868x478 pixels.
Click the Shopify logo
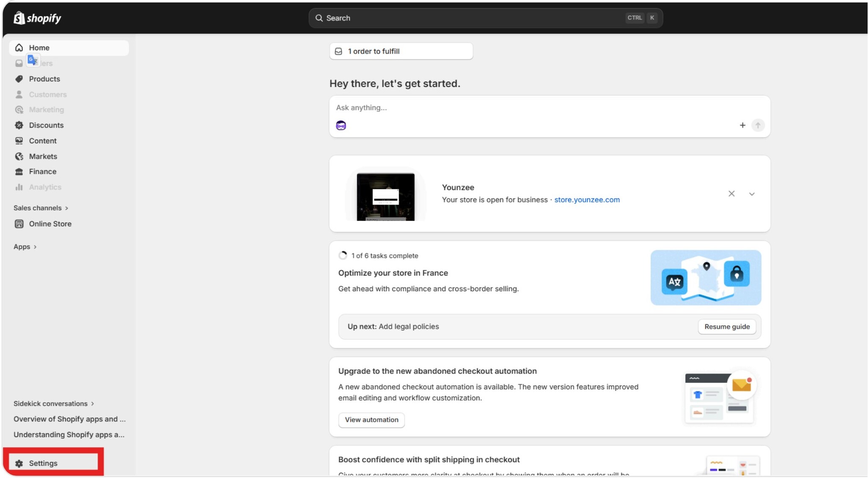pyautogui.click(x=37, y=18)
